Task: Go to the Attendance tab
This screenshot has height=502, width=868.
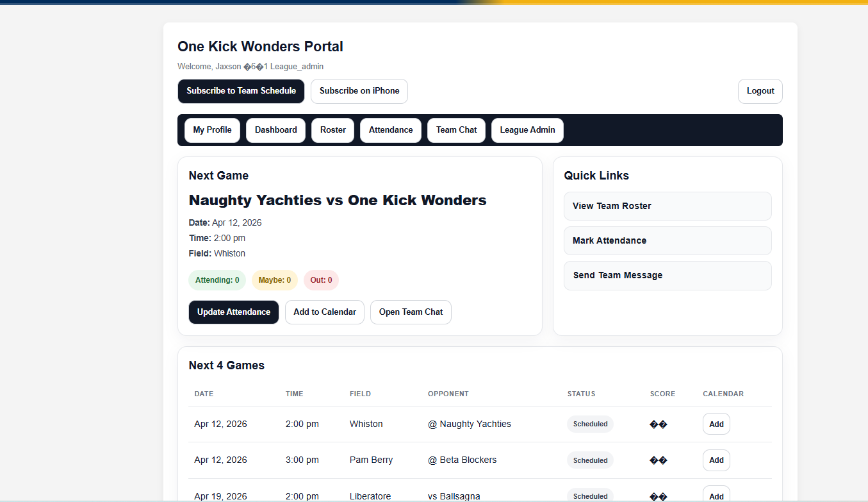Action: coord(390,130)
